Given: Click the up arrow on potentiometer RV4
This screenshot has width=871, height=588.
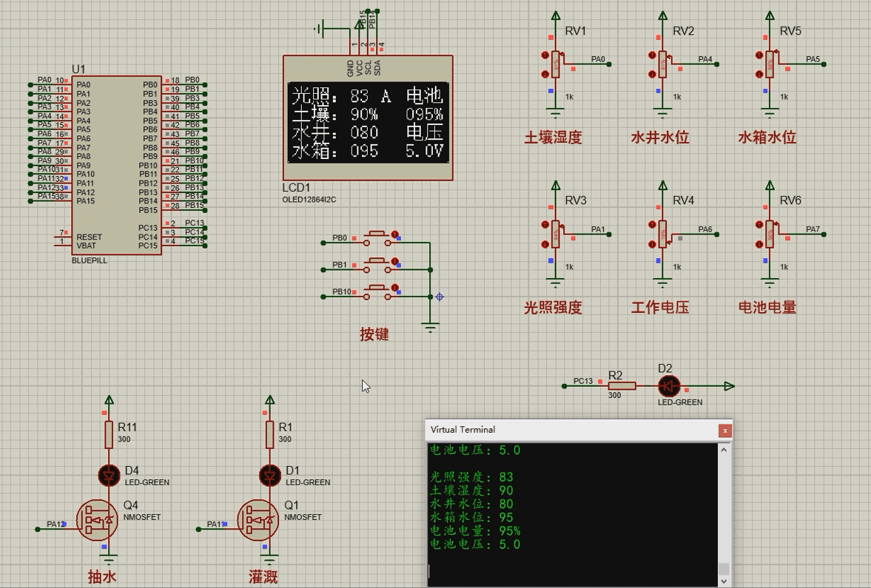Looking at the screenshot, I should 653,225.
